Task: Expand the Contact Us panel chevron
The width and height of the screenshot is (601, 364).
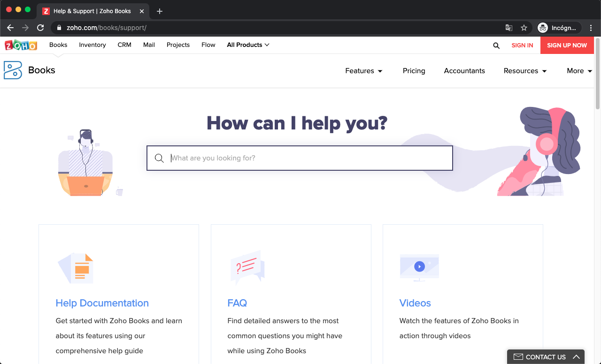Action: (576, 357)
